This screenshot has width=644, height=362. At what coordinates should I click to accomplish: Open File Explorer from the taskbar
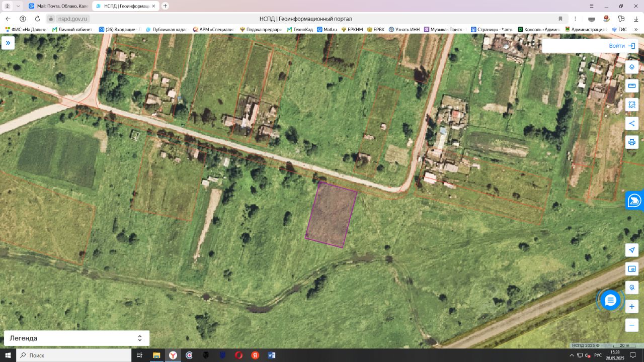click(x=156, y=355)
